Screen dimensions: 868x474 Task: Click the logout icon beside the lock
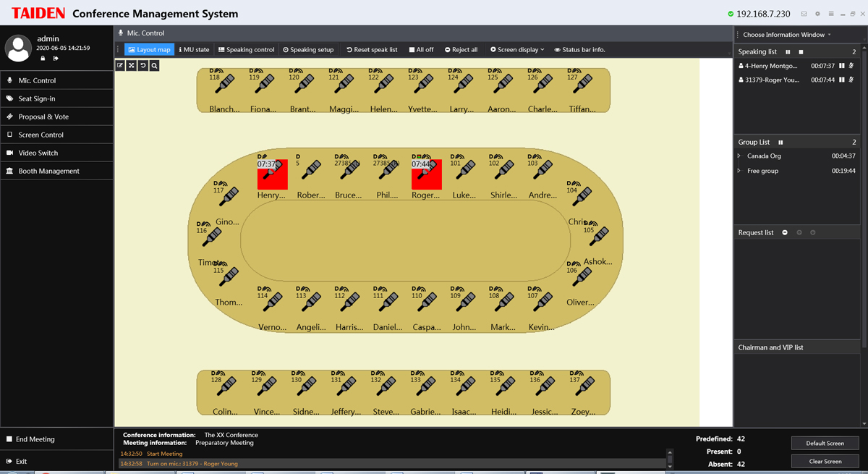[55, 59]
